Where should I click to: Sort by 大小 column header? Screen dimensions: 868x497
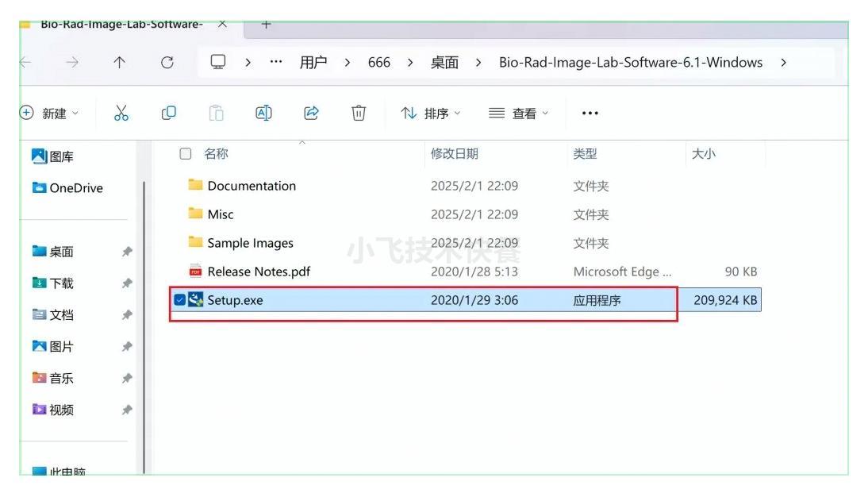(704, 153)
